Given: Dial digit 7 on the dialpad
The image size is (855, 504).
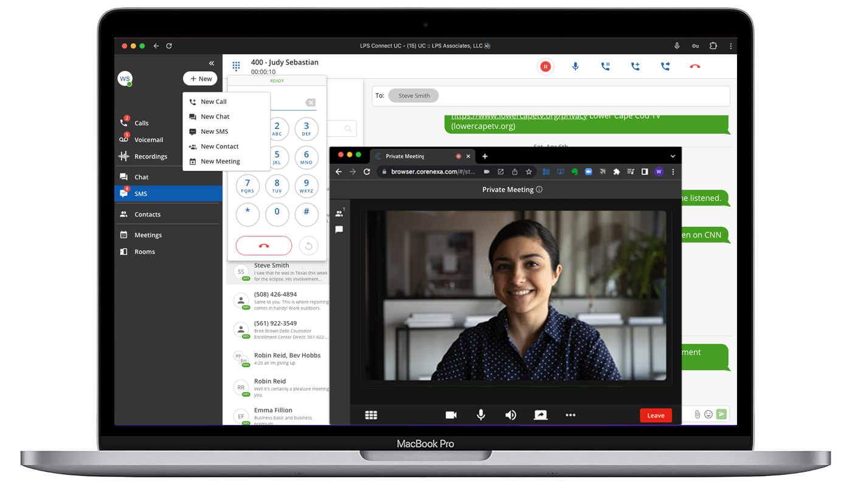Looking at the screenshot, I should click(x=247, y=186).
